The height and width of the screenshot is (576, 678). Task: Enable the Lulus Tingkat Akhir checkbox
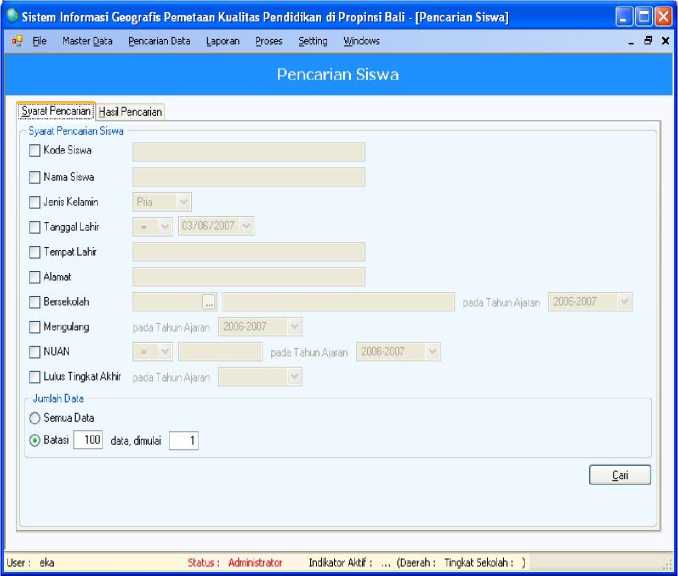(35, 377)
